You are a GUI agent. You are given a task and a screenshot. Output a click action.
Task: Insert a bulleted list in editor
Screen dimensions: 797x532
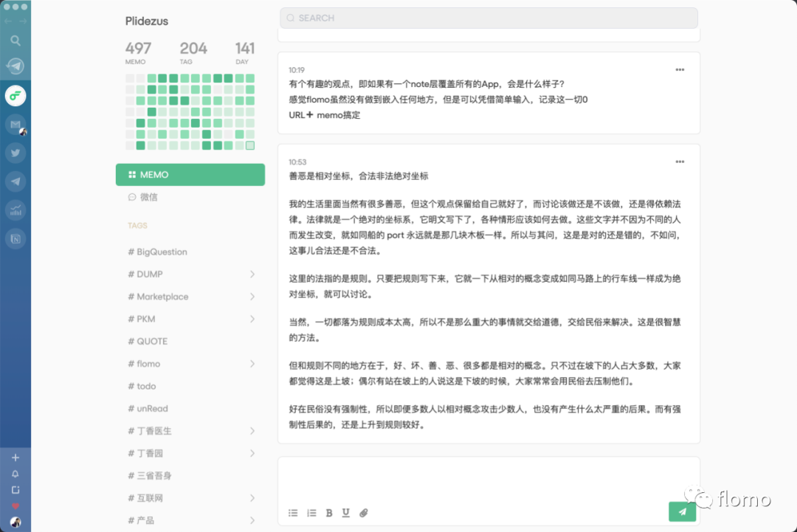tap(293, 513)
